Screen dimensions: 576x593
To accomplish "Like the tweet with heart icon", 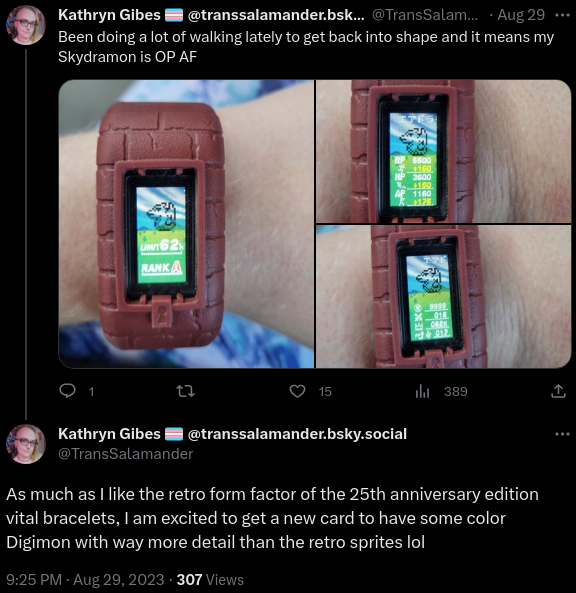I will [x=297, y=391].
